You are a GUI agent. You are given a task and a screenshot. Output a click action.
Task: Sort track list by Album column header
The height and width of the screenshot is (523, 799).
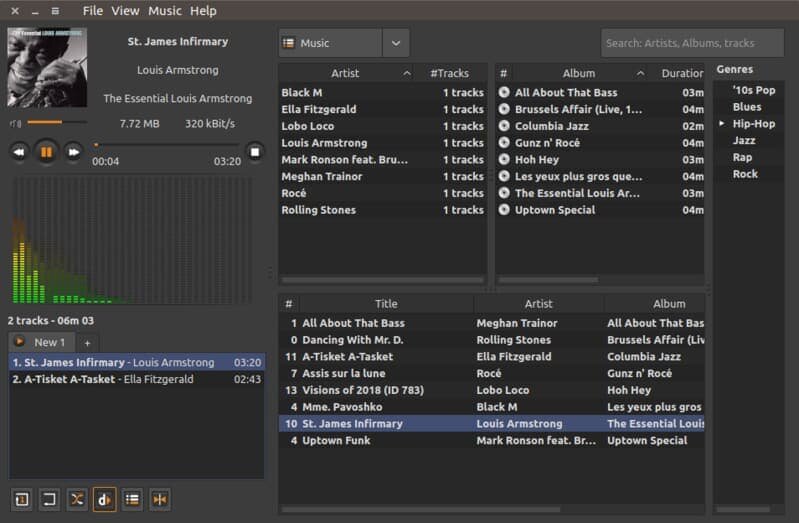655,304
